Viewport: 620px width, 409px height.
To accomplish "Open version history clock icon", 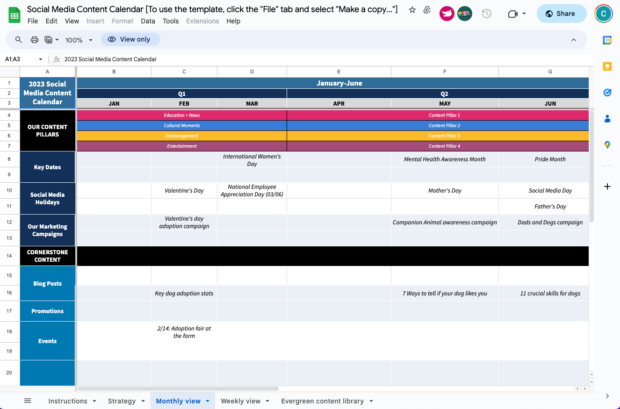I will click(x=486, y=14).
